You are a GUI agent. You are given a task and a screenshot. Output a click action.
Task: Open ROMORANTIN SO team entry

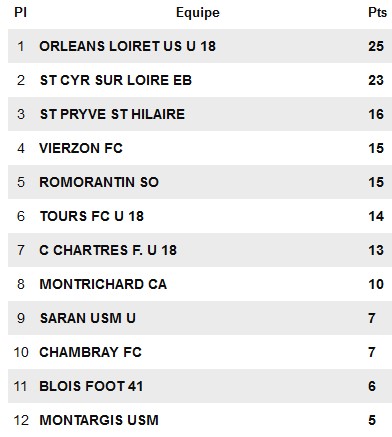[x=99, y=182]
